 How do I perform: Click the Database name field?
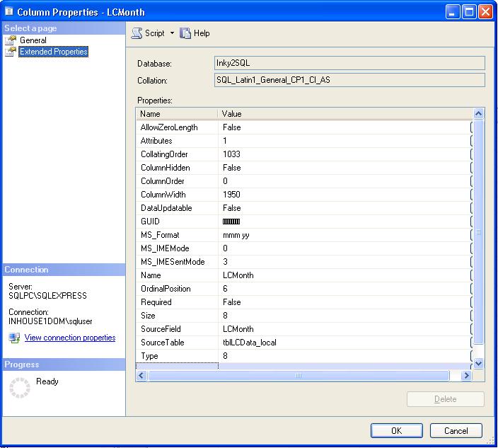349,64
